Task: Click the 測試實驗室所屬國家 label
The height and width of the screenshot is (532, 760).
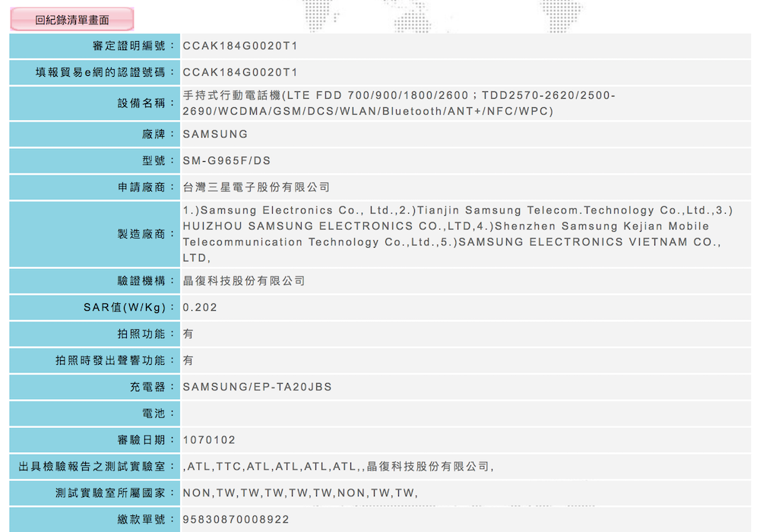Action: click(x=115, y=493)
